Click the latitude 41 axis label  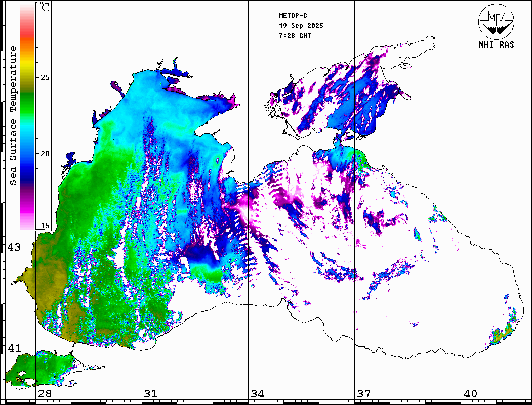point(14,348)
